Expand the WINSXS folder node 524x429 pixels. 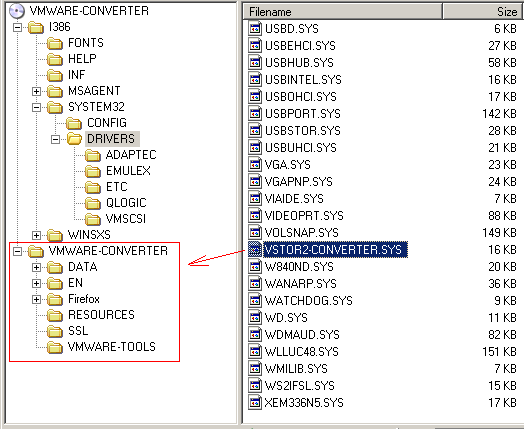coord(36,235)
